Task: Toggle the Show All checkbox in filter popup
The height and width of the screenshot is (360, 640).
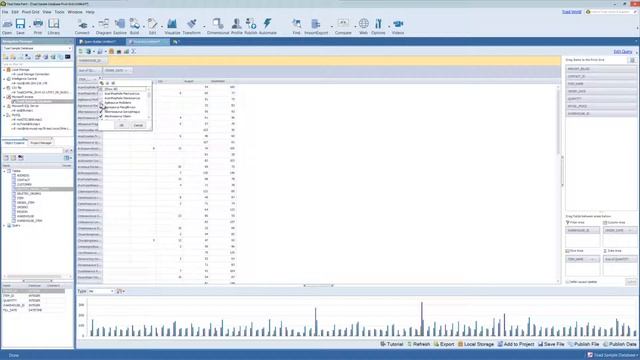Action: 101,89
